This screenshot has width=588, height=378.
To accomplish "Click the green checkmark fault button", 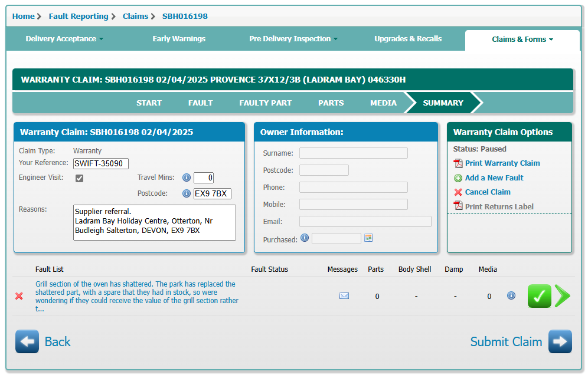I will coord(539,296).
